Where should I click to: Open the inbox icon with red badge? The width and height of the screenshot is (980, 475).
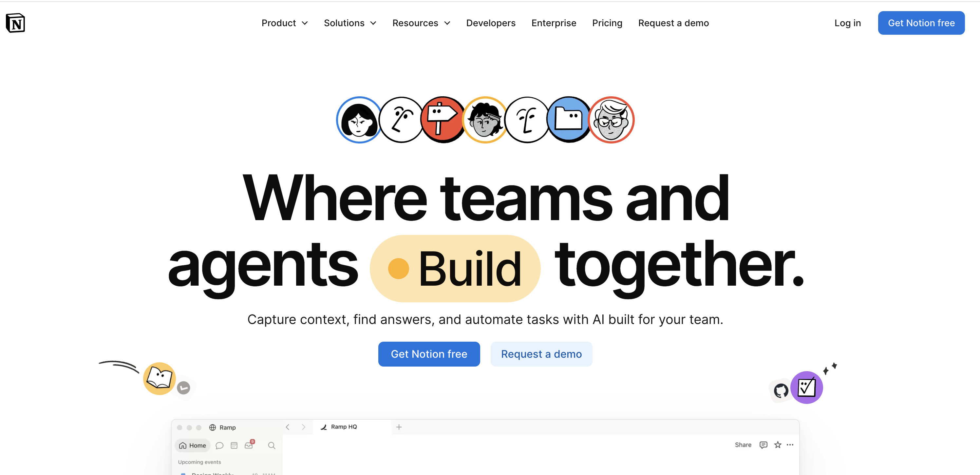tap(249, 445)
